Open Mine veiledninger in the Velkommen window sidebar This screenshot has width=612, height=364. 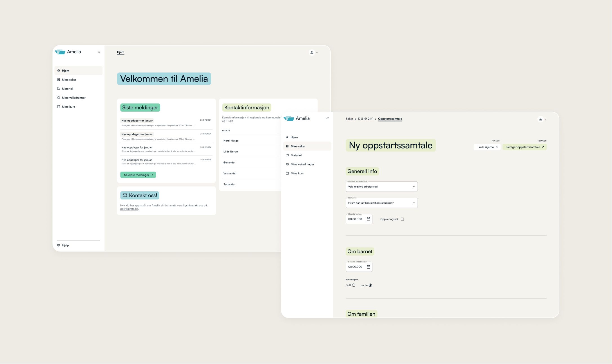79,98
